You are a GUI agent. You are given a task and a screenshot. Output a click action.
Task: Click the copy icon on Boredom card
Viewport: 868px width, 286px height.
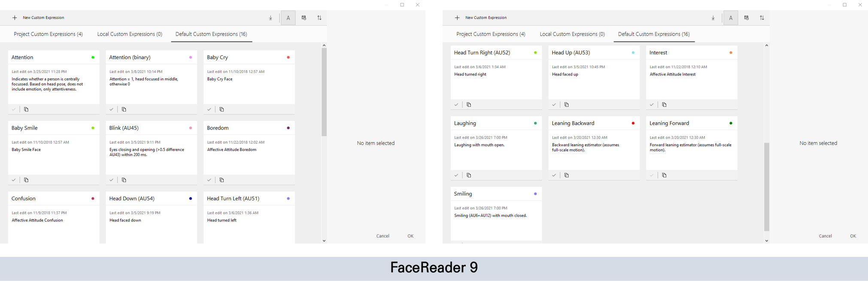[222, 180]
